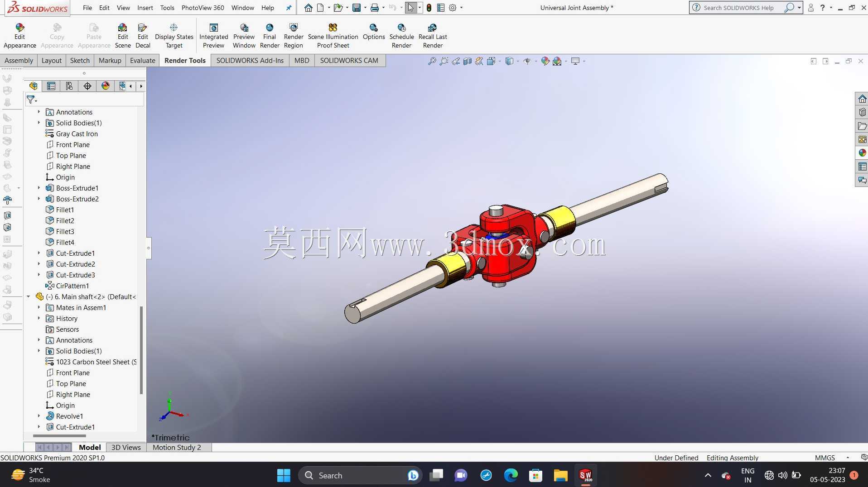
Task: Select the Sensors folder
Action: (x=67, y=329)
